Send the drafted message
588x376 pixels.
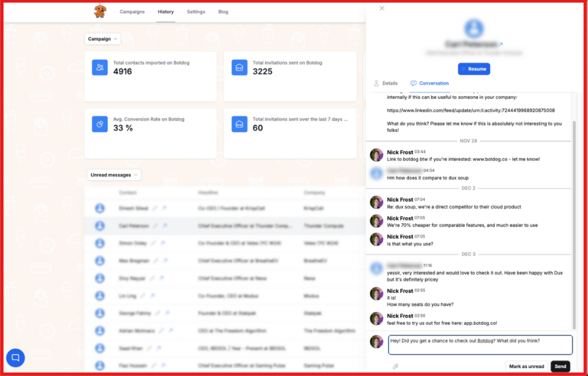pos(560,367)
